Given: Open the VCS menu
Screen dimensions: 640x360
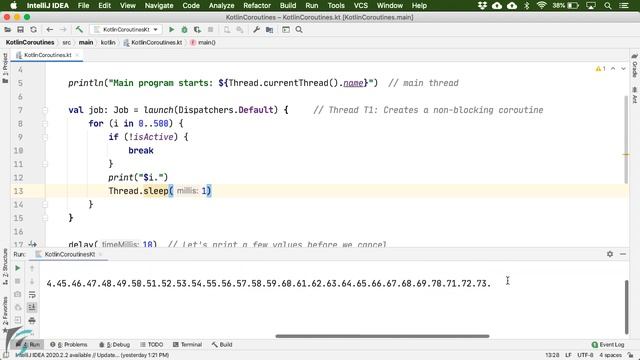Looking at the screenshot, I should (360, 5).
